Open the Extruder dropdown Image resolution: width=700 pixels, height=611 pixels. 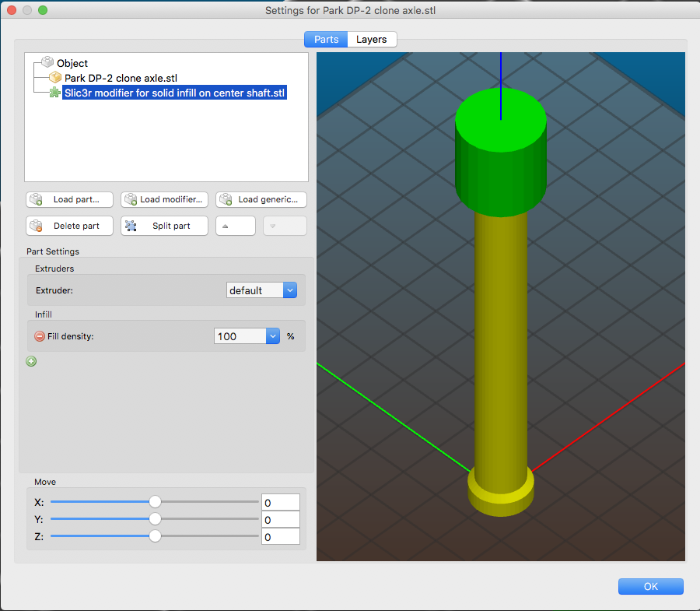pyautogui.click(x=261, y=290)
